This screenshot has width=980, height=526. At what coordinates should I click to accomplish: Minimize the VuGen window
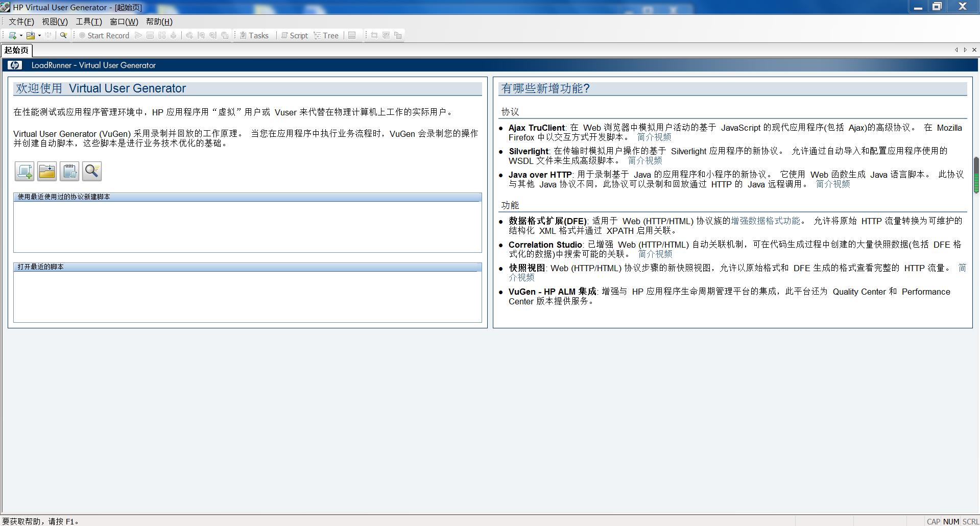click(918, 7)
